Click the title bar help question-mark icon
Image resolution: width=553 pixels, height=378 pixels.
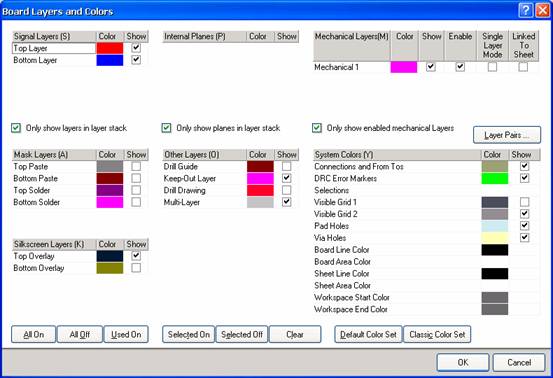pos(525,11)
